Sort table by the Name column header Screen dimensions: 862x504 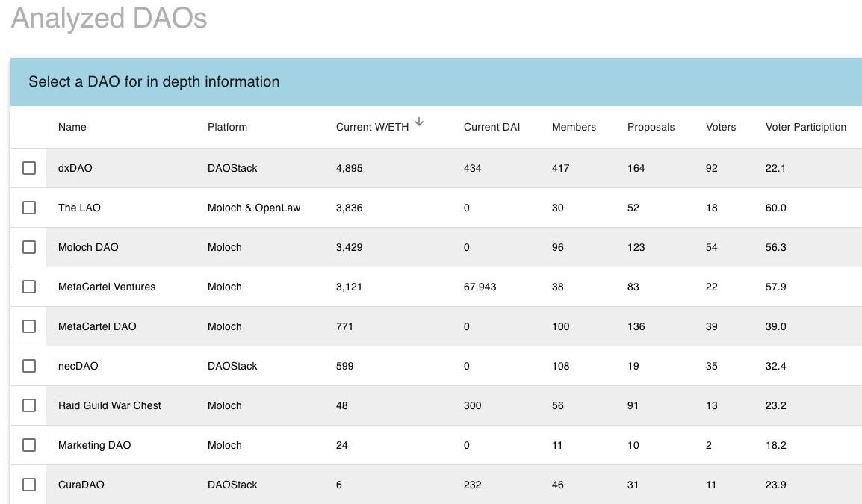72,127
